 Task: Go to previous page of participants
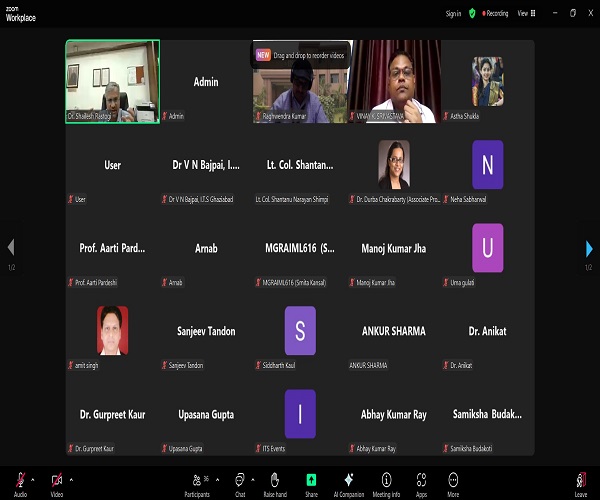(x=11, y=247)
